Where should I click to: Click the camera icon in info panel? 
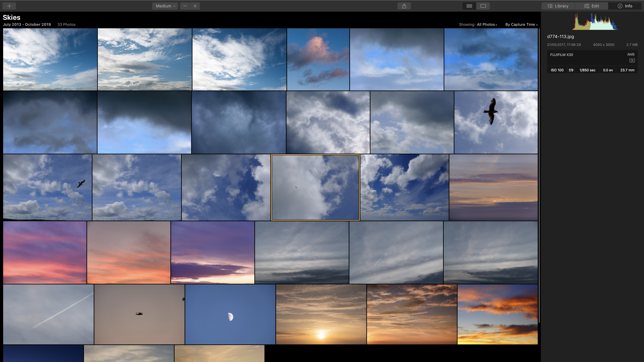[x=632, y=60]
